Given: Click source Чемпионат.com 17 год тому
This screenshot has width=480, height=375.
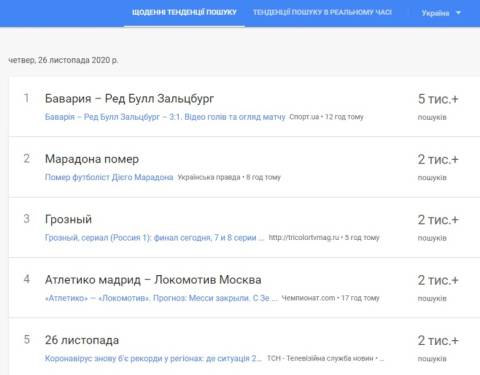Looking at the screenshot, I should tap(331, 298).
